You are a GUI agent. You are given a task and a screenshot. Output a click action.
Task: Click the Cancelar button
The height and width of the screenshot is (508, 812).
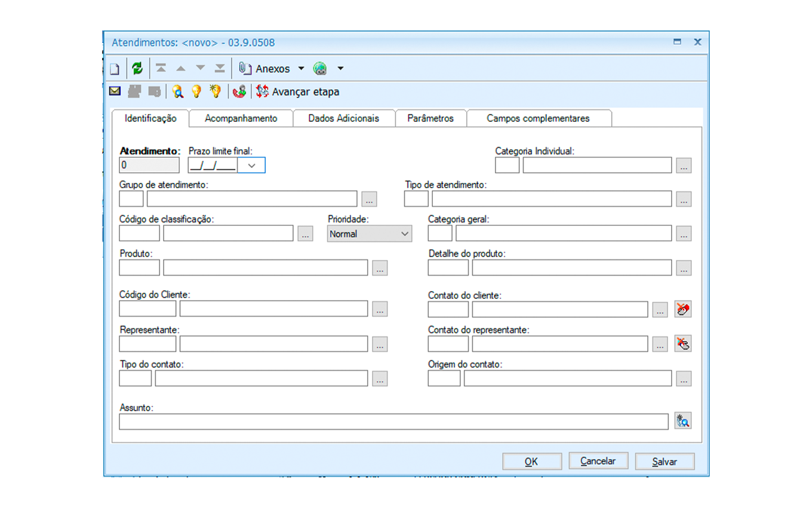[x=598, y=461]
